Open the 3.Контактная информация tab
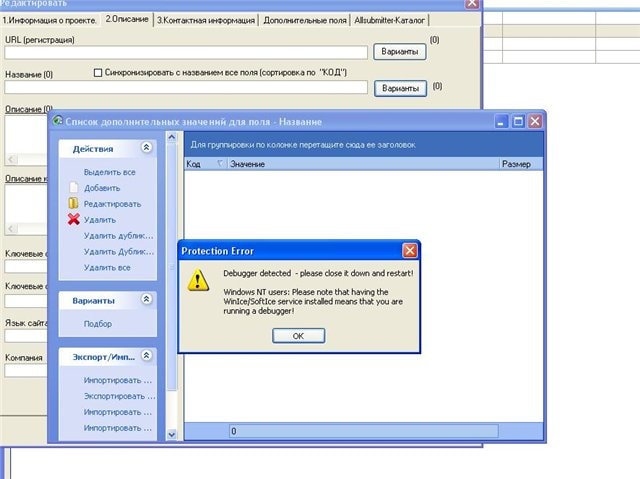Screen dimensions: 640x479 pos(206,20)
